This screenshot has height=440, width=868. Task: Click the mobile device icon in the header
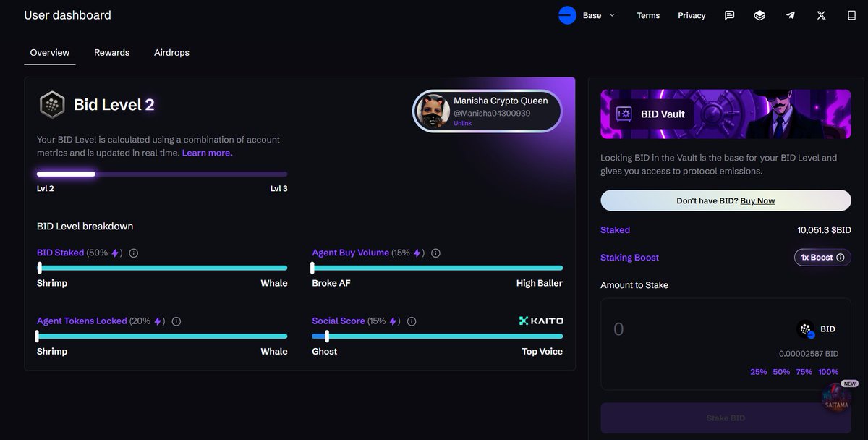851,14
